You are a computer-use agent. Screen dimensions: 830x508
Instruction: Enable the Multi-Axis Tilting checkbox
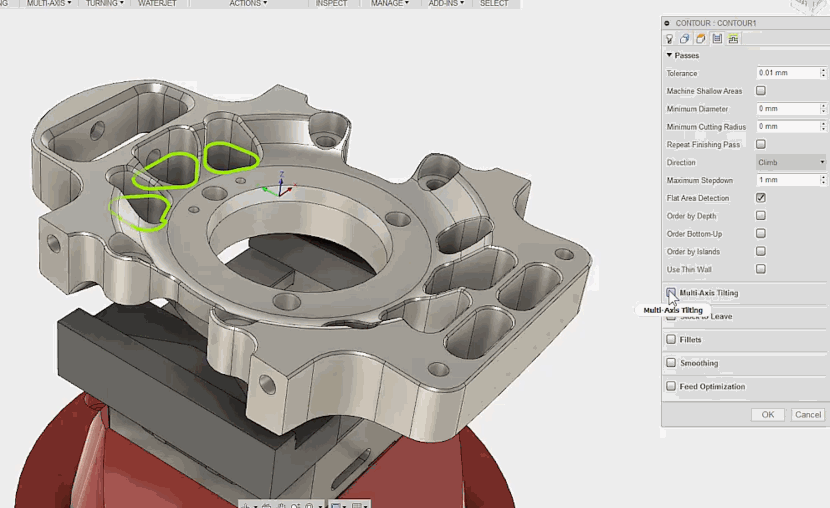coord(671,293)
